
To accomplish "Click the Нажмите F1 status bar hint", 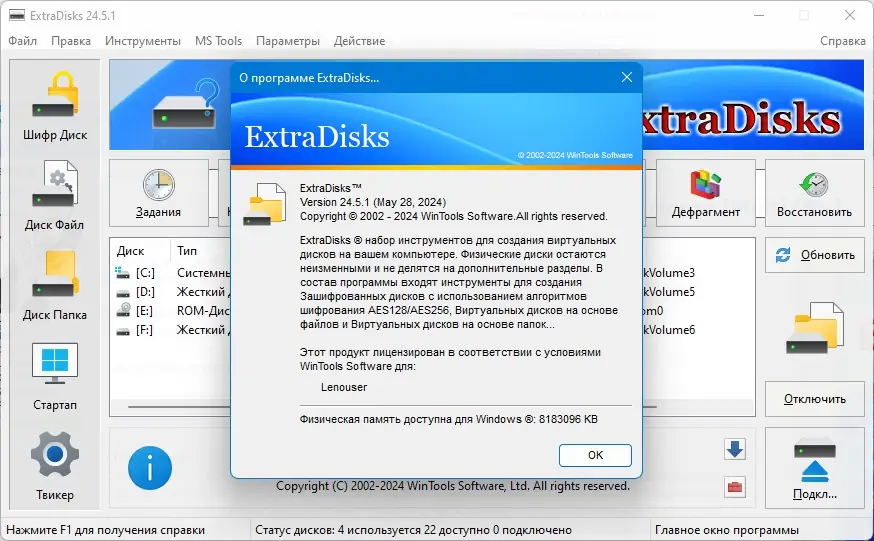I will coord(105,530).
